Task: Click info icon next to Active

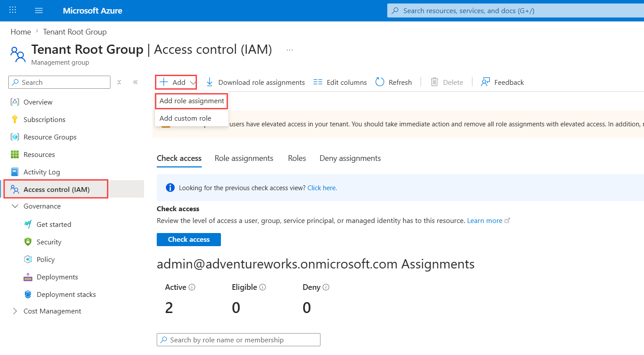Action: [x=192, y=287]
